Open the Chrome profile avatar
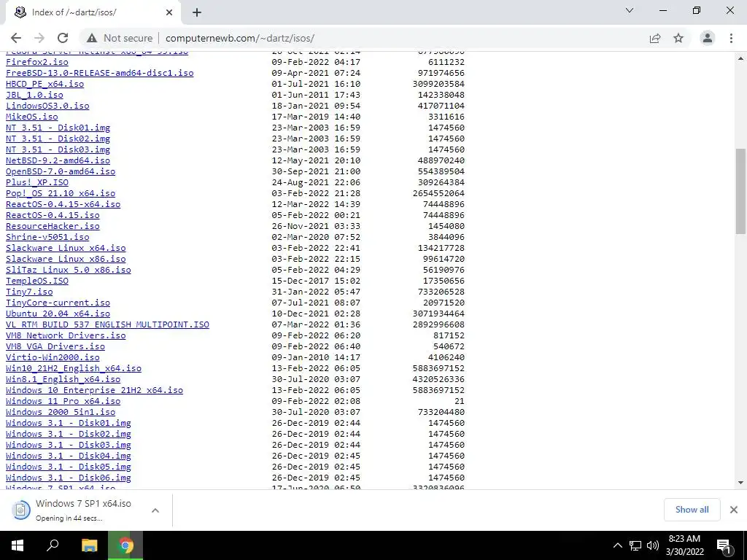The width and height of the screenshot is (747, 560). coord(708,38)
